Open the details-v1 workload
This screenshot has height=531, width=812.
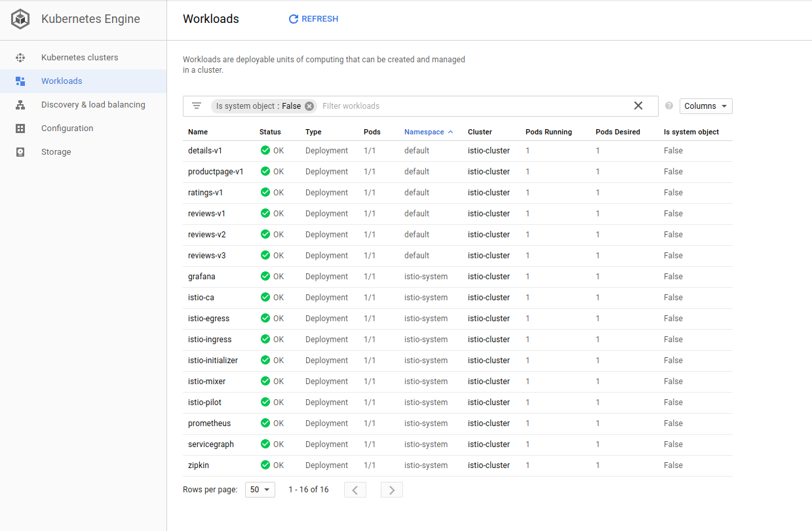coord(205,151)
